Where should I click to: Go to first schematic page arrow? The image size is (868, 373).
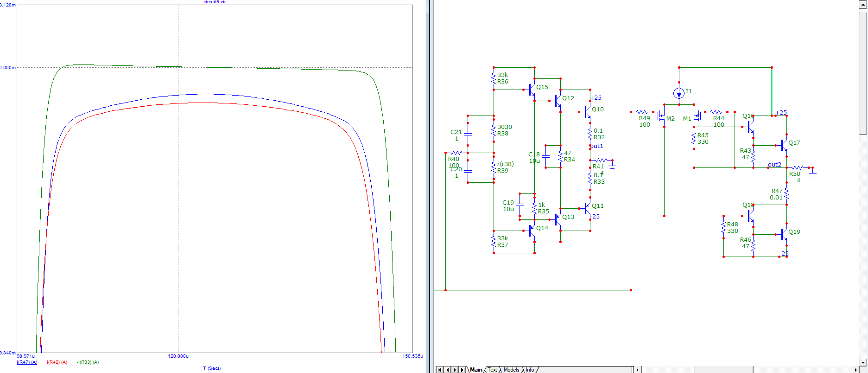point(440,370)
